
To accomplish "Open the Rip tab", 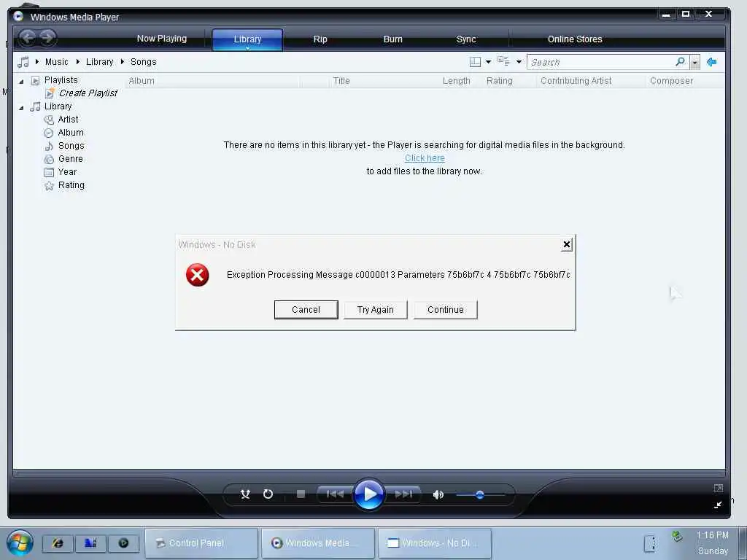I will (320, 39).
